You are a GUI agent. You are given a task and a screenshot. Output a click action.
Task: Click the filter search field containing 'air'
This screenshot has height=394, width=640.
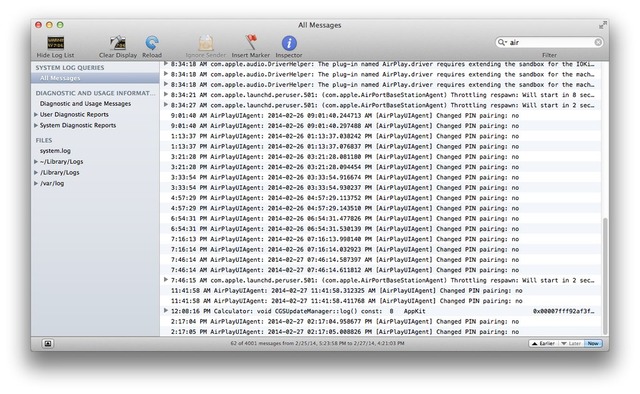pos(549,42)
